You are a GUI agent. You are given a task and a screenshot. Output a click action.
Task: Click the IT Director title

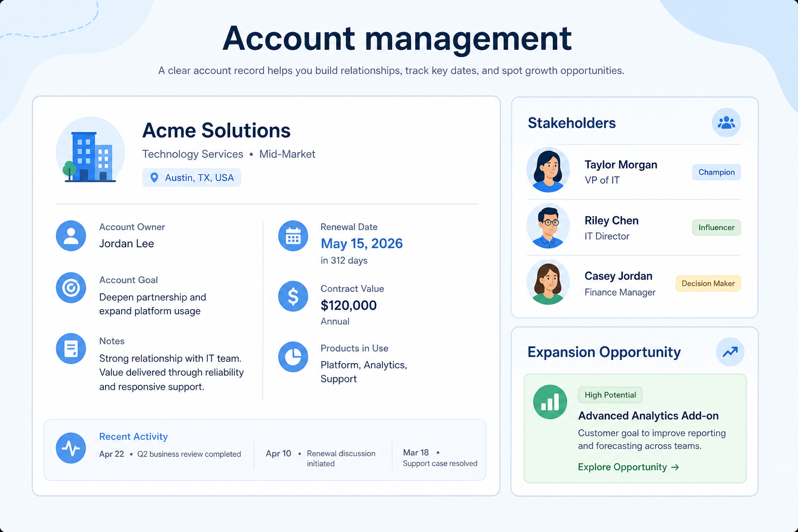tap(607, 236)
